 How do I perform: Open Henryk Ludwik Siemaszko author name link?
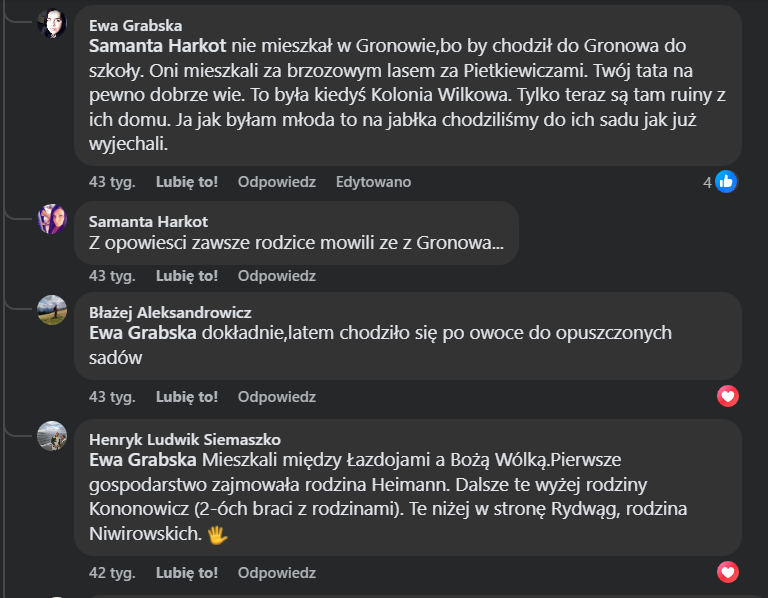(184, 439)
